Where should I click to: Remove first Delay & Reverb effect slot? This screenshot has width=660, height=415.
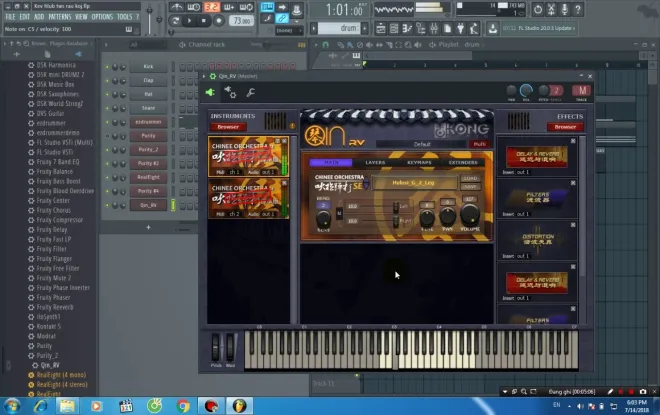pyautogui.click(x=573, y=141)
